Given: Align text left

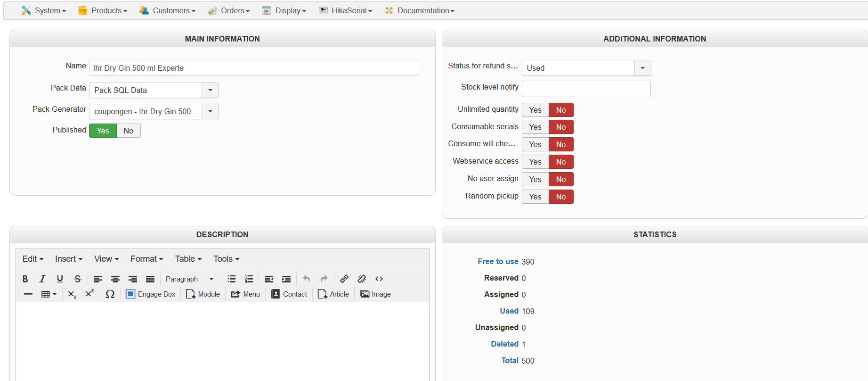Looking at the screenshot, I should (98, 279).
